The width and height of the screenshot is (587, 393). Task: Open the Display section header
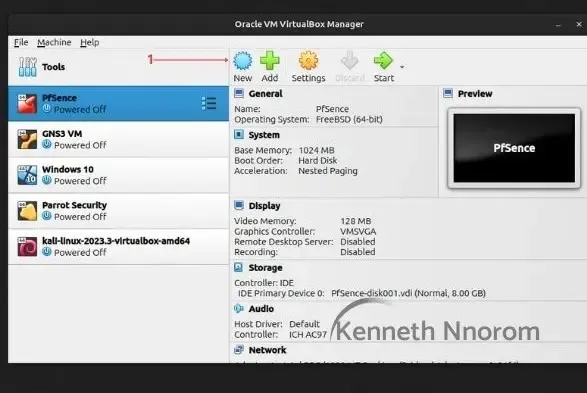tap(264, 206)
